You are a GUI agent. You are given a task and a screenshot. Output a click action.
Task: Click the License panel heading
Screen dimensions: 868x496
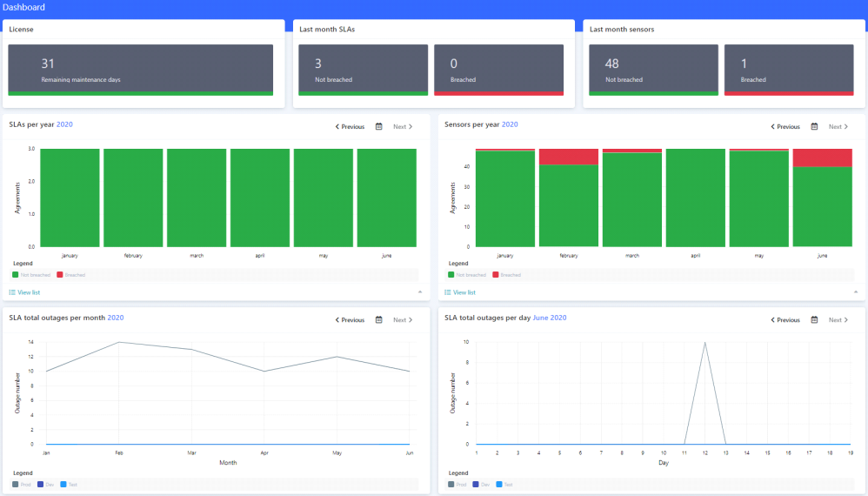(x=21, y=30)
